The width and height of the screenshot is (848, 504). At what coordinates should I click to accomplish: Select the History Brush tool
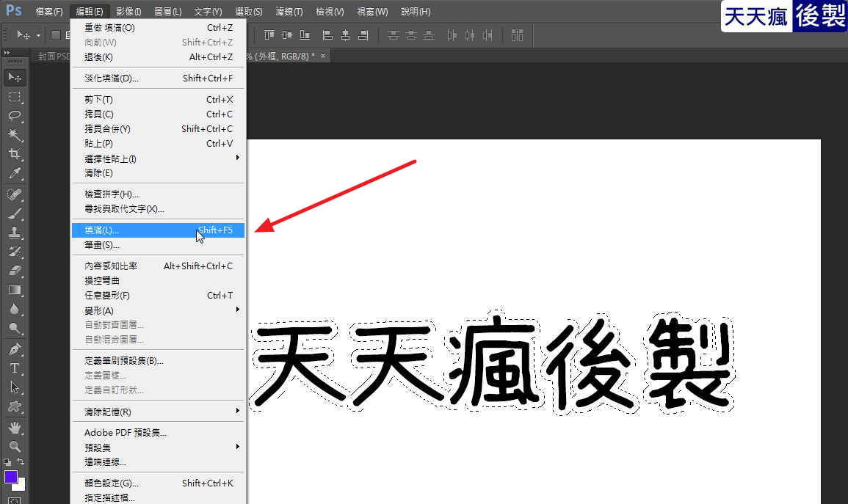tap(15, 251)
